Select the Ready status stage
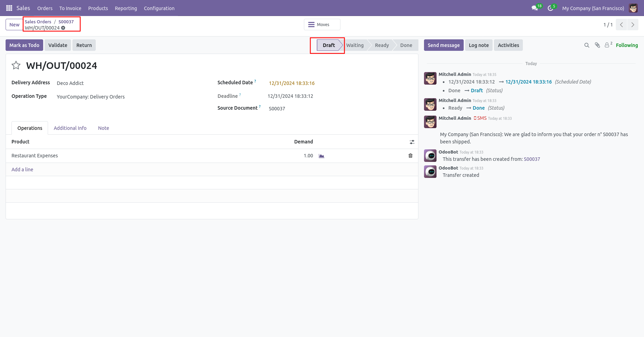This screenshot has width=644, height=337. (x=382, y=45)
